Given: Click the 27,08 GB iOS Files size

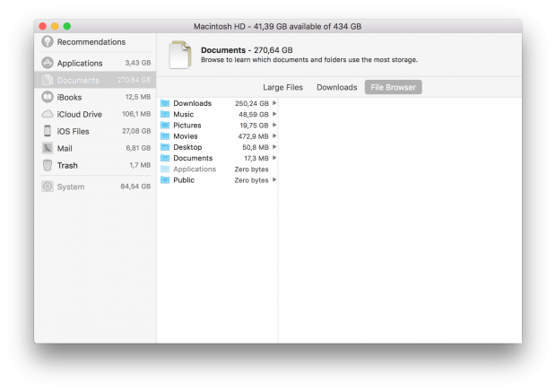Looking at the screenshot, I should coord(136,131).
